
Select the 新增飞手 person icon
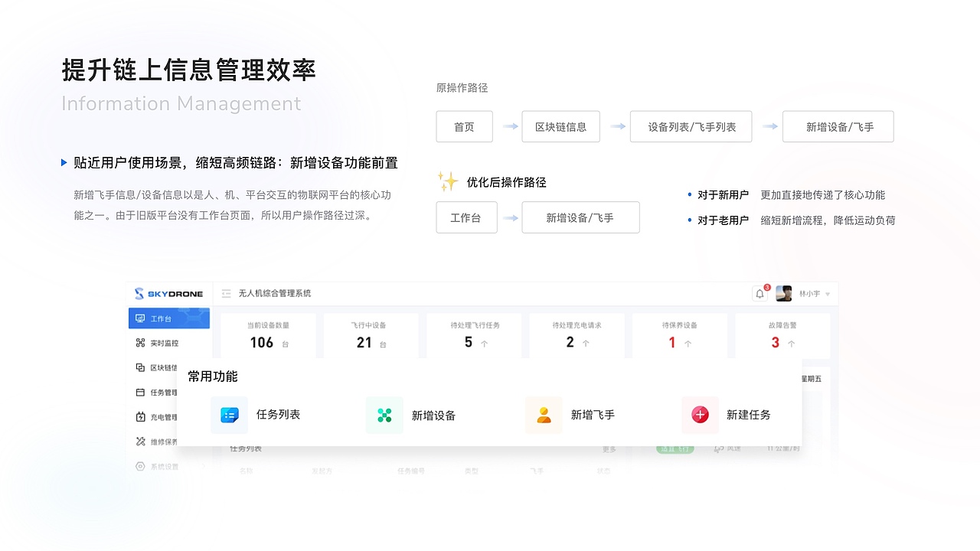pos(544,415)
